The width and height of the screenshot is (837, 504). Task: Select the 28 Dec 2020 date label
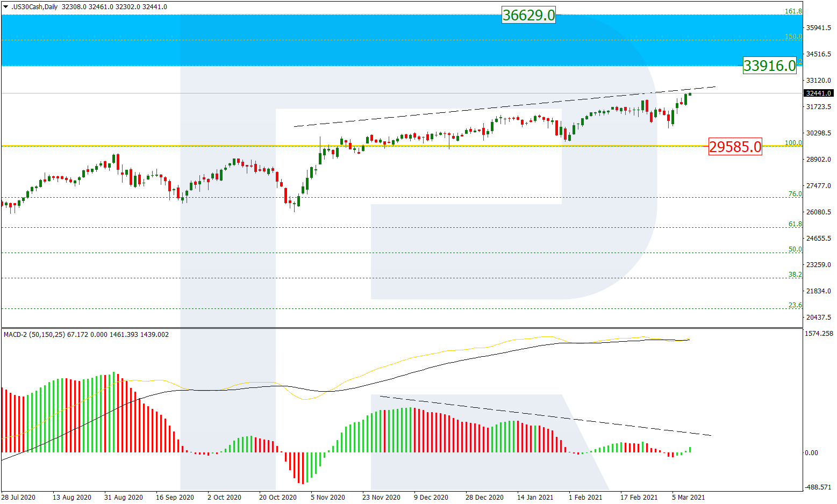pos(484,498)
